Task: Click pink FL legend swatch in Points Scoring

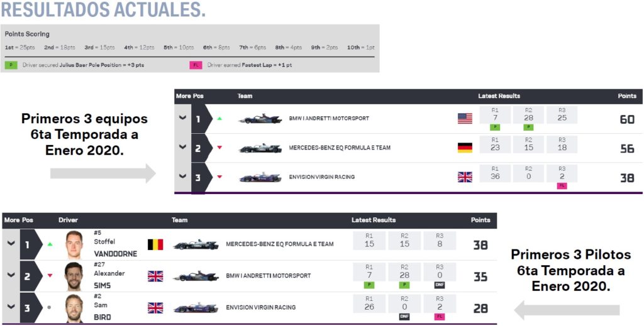Action: click(x=196, y=65)
